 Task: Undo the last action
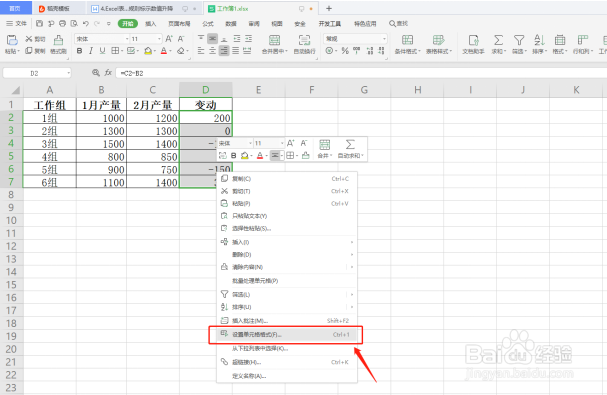[86, 24]
